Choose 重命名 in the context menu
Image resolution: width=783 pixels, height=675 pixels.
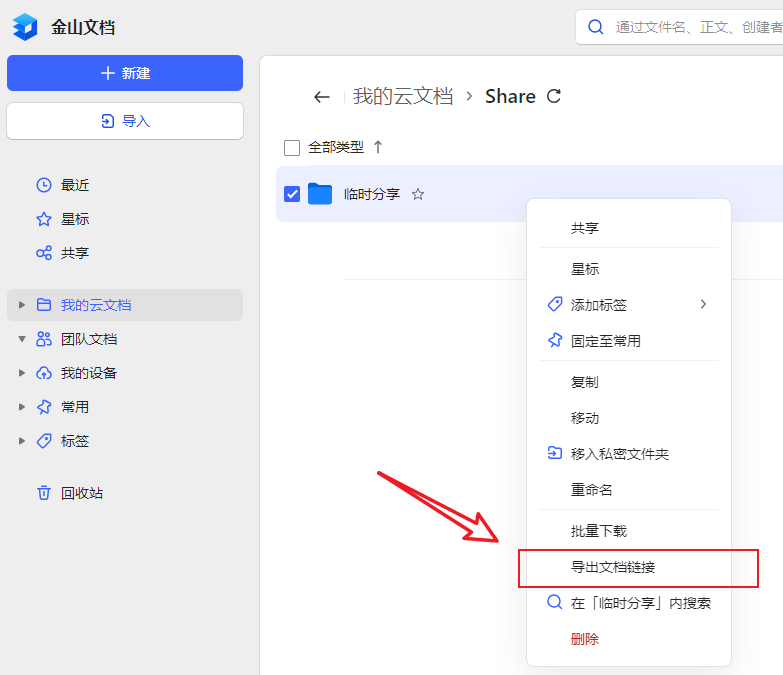click(x=591, y=490)
